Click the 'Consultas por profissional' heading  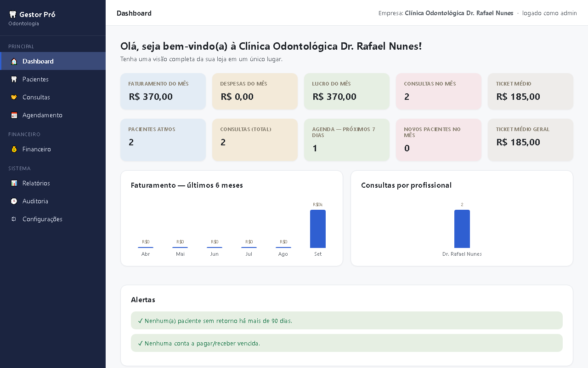pos(407,185)
